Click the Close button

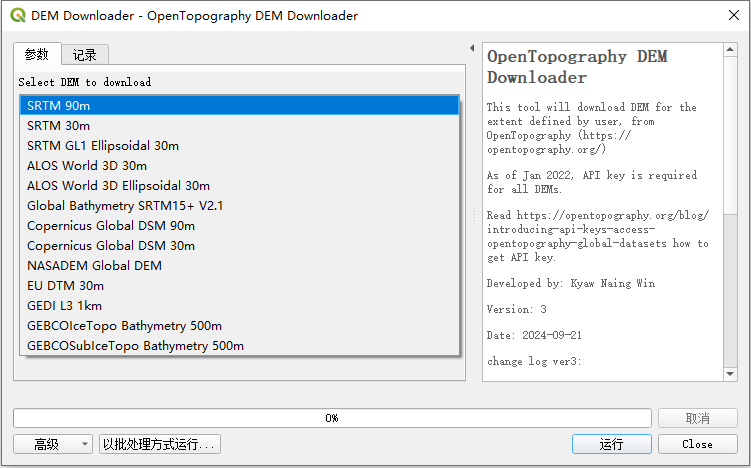pos(697,444)
